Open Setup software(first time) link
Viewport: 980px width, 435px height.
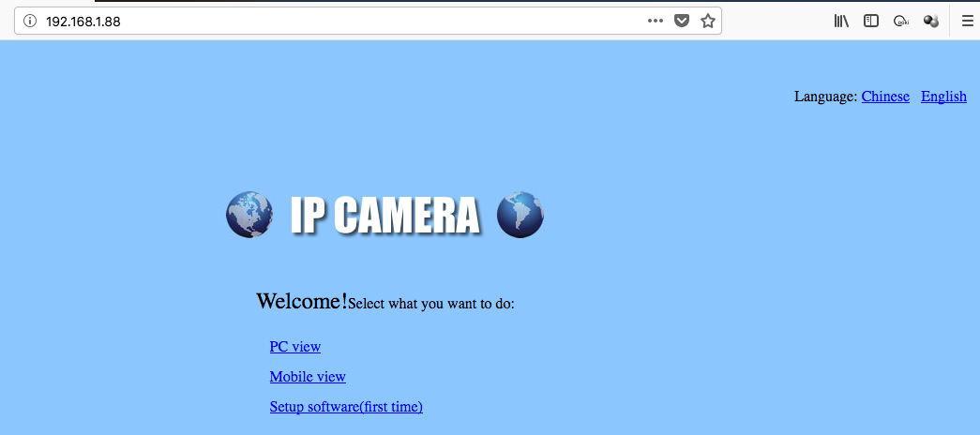346,407
